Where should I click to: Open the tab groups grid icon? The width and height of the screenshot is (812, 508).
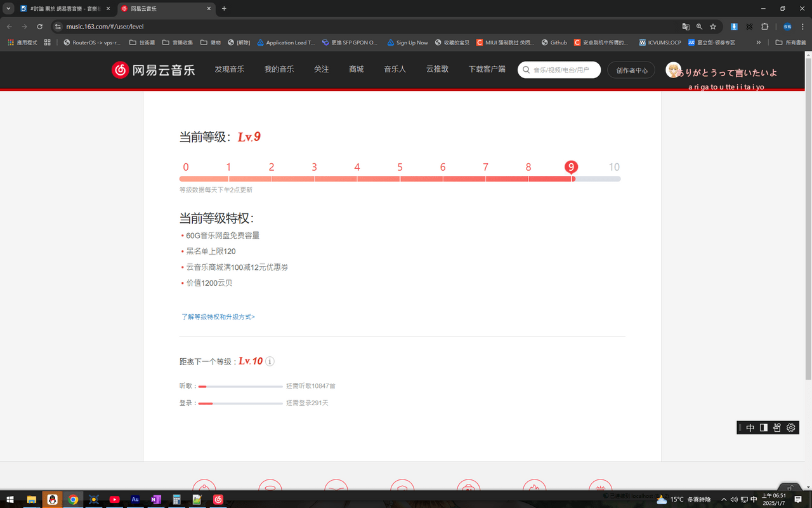click(48, 43)
